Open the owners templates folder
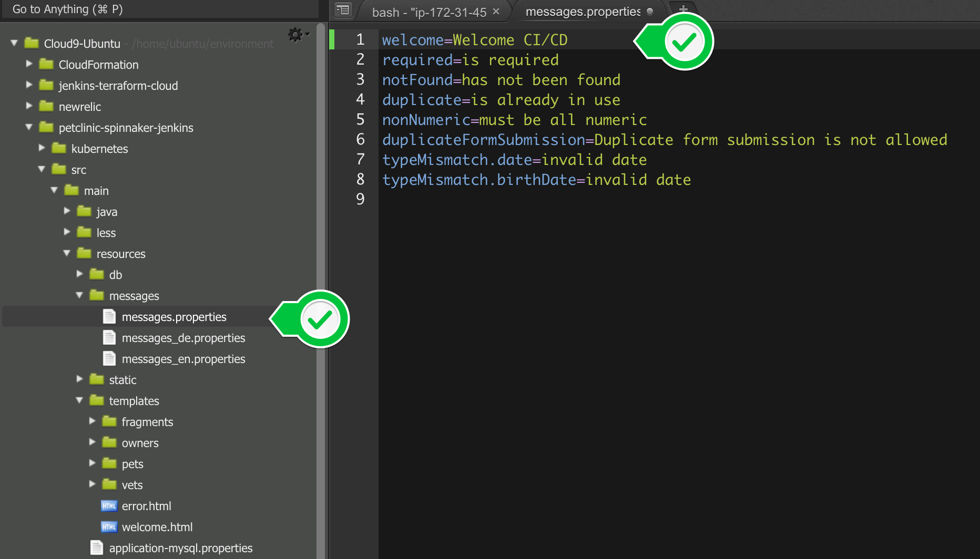Screen dimensions: 980x559 click(139, 442)
